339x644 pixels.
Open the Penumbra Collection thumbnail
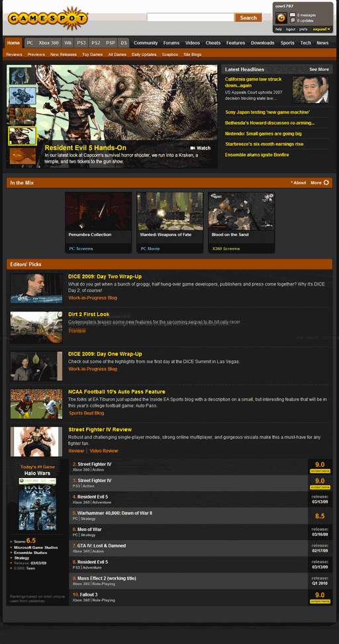pyautogui.click(x=99, y=211)
